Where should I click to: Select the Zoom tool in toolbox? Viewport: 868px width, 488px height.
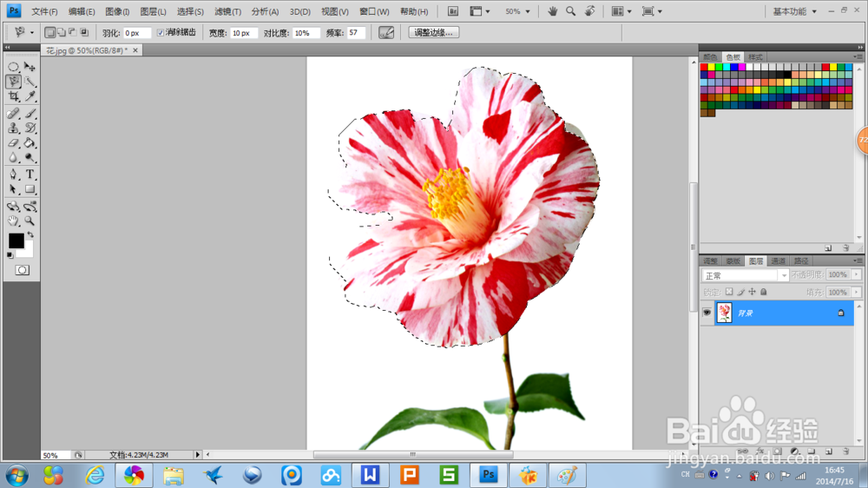click(30, 221)
